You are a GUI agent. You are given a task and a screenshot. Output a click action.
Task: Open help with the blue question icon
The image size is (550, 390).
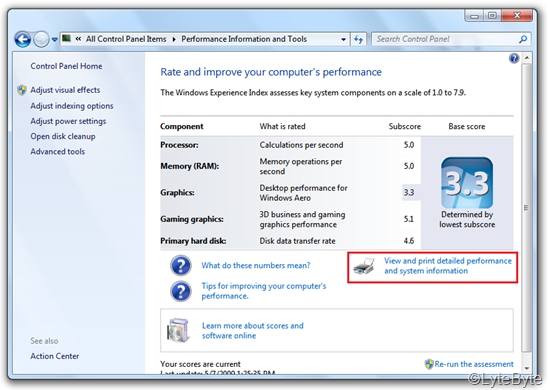point(514,58)
